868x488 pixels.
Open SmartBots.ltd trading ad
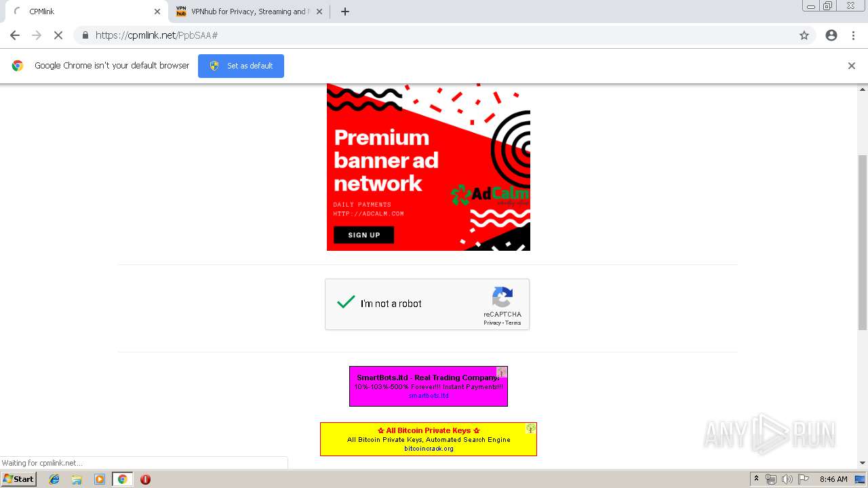[428, 386]
